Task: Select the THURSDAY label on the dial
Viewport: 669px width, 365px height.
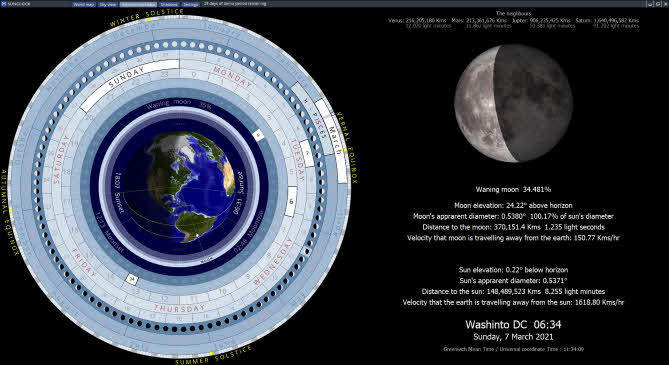Action: click(179, 308)
